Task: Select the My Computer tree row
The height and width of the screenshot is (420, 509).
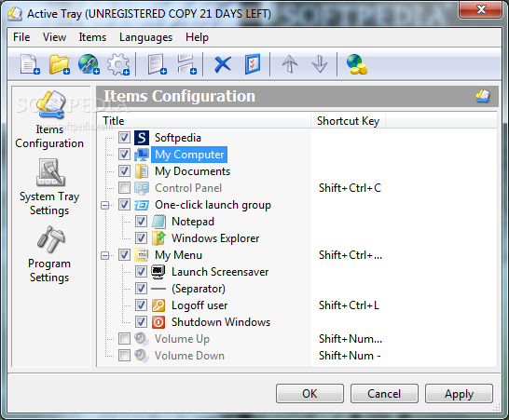Action: 189,155
